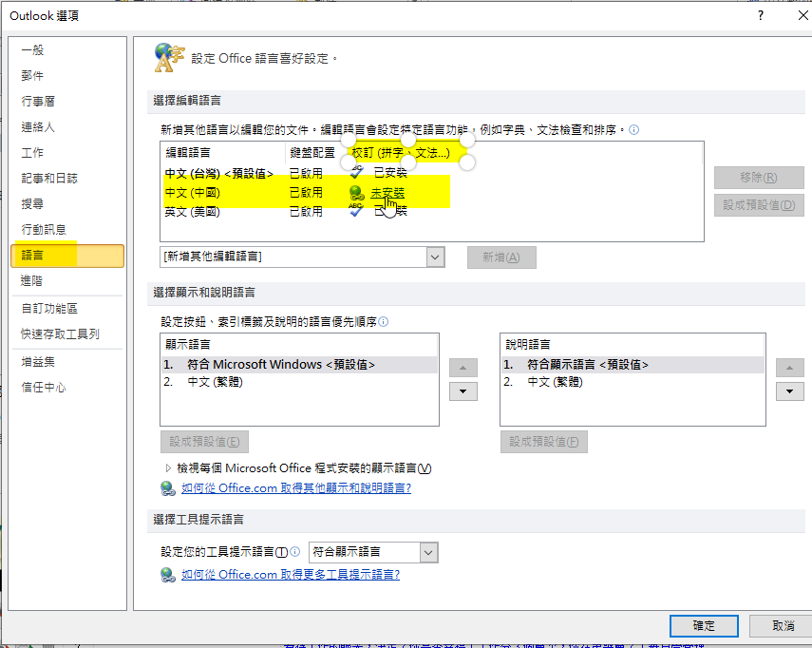Move display language down with arrow
Screen dimensions: 812x648
coord(463,391)
